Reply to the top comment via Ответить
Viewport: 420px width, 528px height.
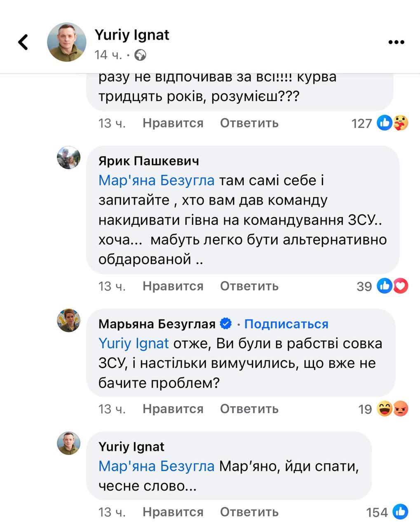tap(249, 123)
